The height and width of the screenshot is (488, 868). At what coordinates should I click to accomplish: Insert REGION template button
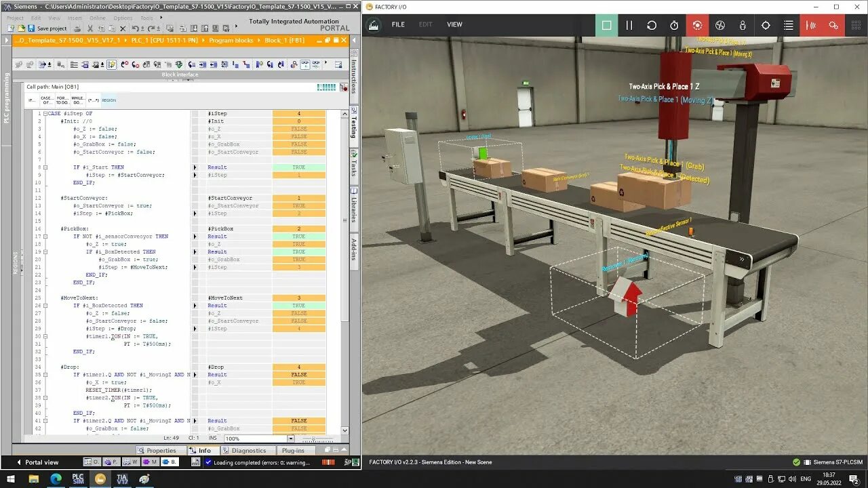pyautogui.click(x=108, y=100)
